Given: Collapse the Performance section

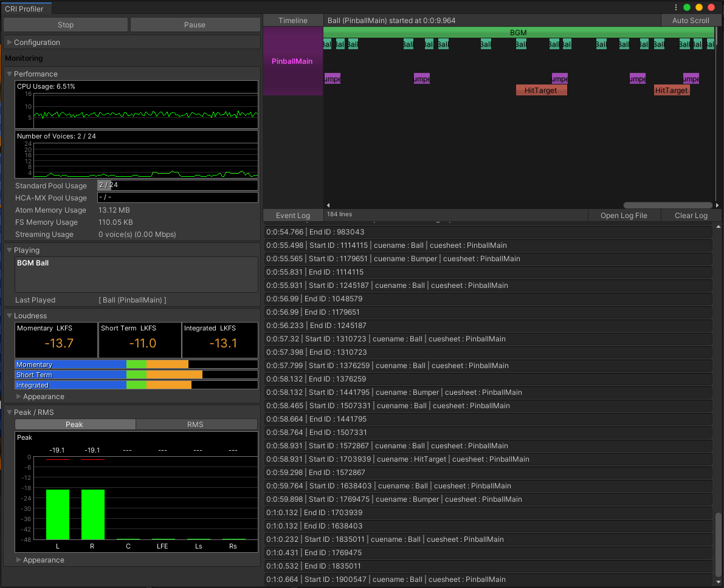Looking at the screenshot, I should tap(9, 73).
